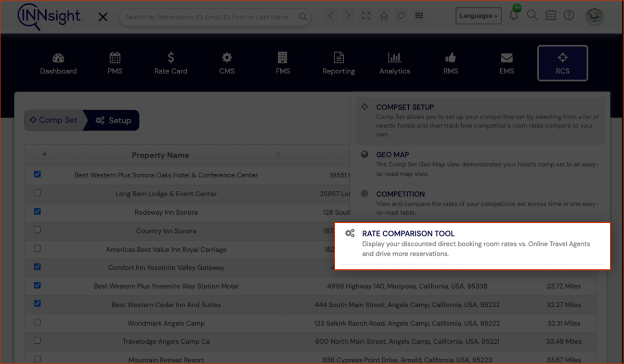Check Long Barn Lodge & Event Center checkbox

[x=37, y=193]
